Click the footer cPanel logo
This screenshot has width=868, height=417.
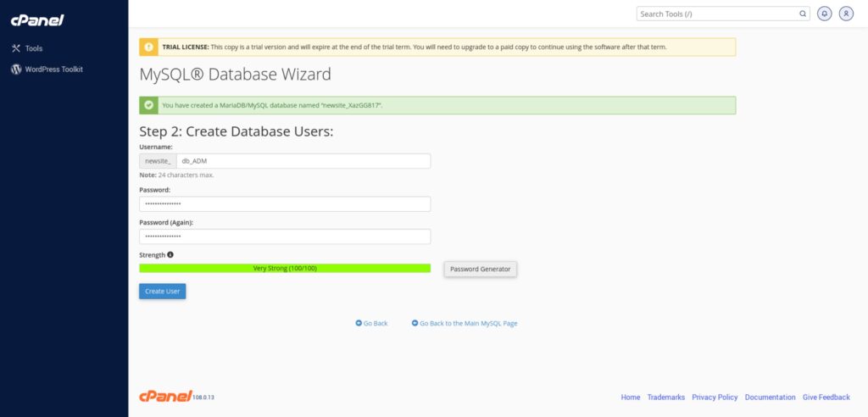165,396
